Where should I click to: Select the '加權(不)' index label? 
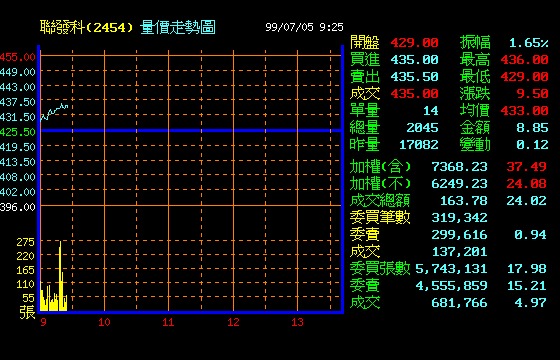[x=380, y=184]
